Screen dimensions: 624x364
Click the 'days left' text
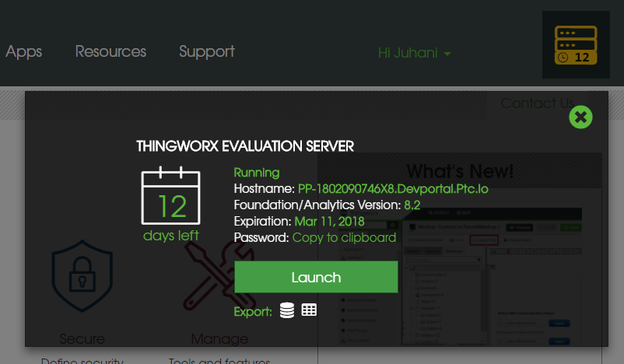(170, 236)
